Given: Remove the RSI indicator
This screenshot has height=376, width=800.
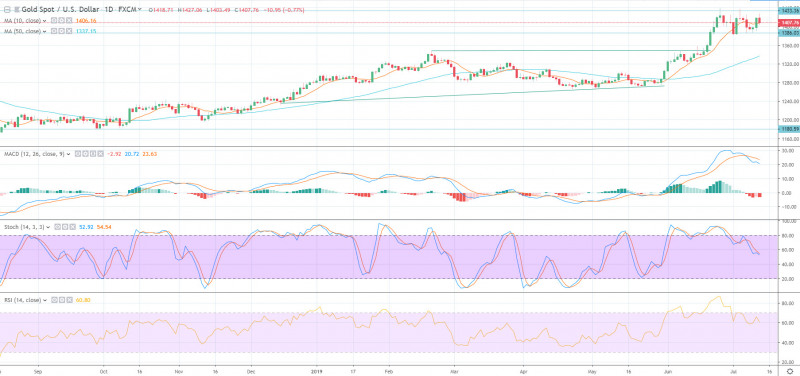Looking at the screenshot, I should pyautogui.click(x=69, y=300).
